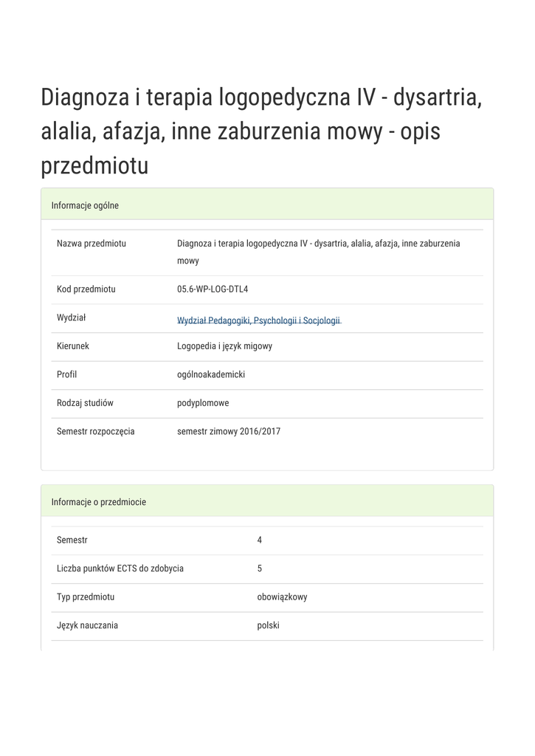Click the Kod przedmiotu label
The height and width of the screenshot is (756, 535).
click(x=86, y=289)
